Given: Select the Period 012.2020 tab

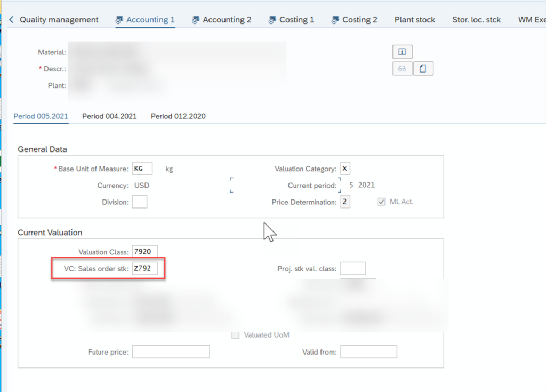Looking at the screenshot, I should [x=178, y=116].
